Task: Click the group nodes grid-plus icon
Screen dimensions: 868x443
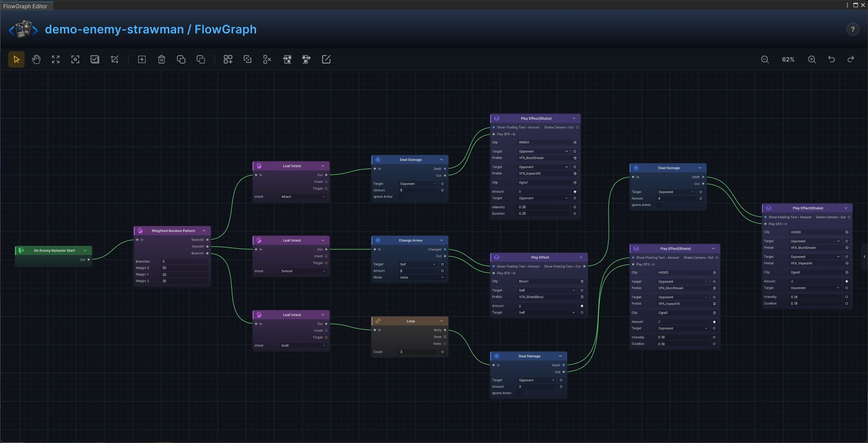Action: pyautogui.click(x=228, y=59)
